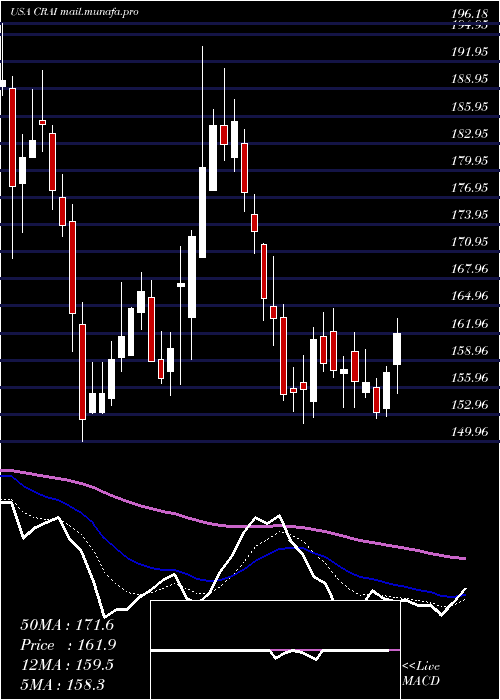Click the 164.96 price axis label
Viewport: 500px width, 700px height.
(x=469, y=296)
